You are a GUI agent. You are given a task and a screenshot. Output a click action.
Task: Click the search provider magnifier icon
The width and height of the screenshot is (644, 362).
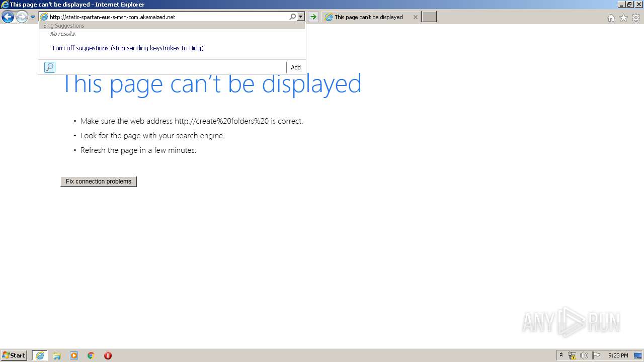pyautogui.click(x=50, y=67)
